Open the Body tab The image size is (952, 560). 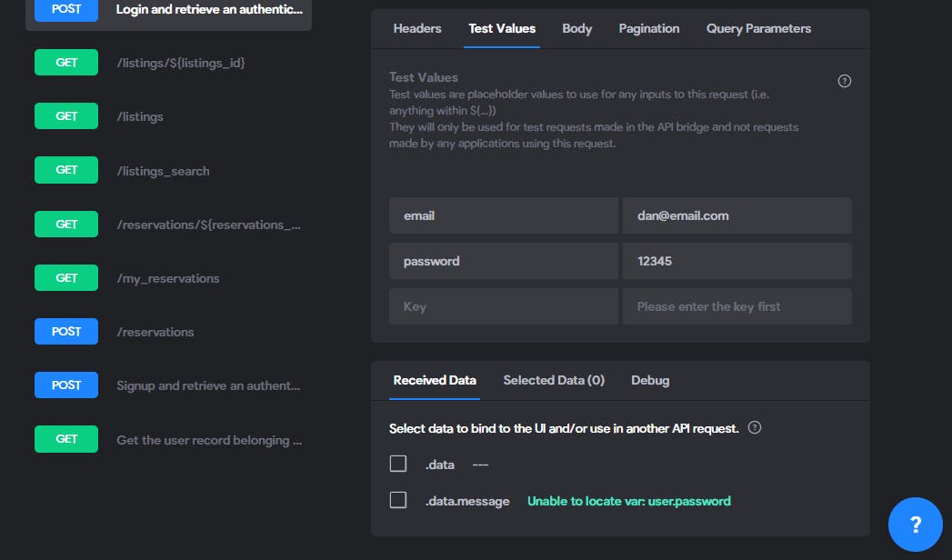(576, 28)
